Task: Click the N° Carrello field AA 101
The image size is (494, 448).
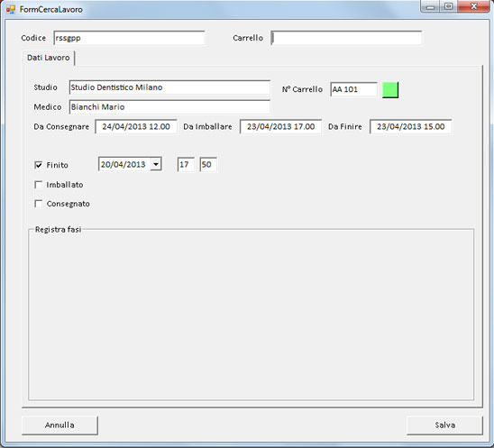Action: [353, 89]
